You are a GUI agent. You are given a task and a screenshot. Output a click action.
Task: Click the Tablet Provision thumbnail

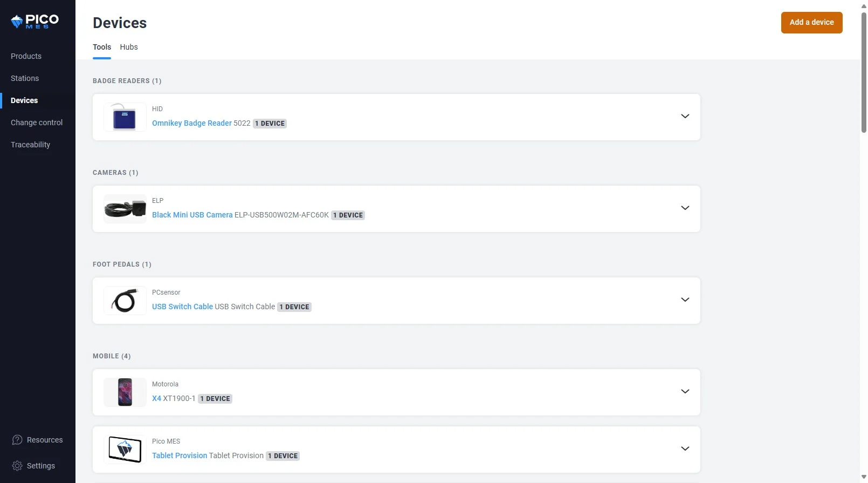tap(125, 450)
